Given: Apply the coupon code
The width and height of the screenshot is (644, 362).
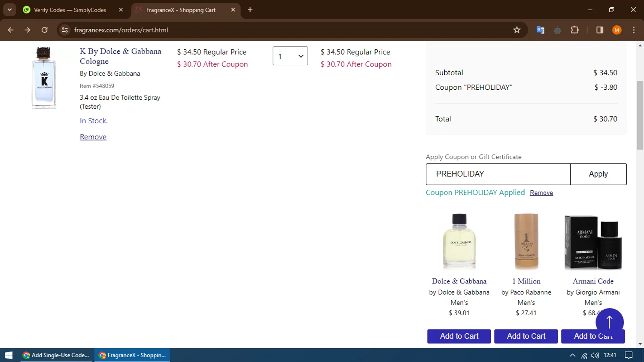Looking at the screenshot, I should coord(598,174).
